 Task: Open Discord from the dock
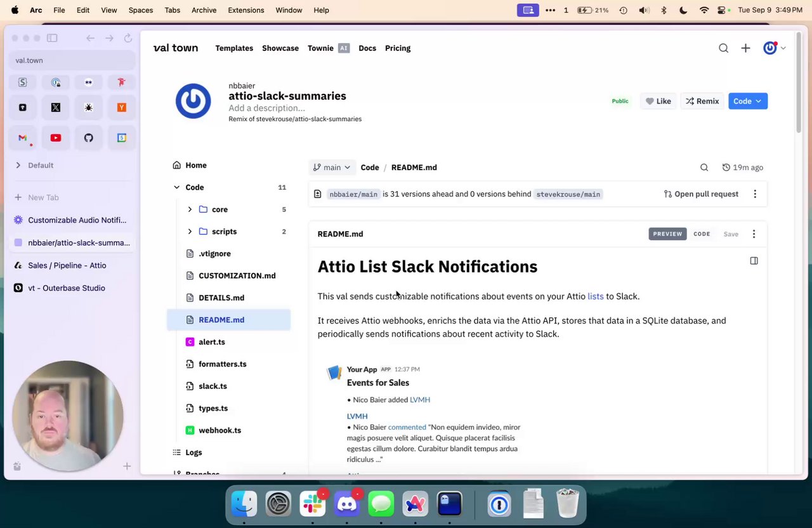point(347,505)
